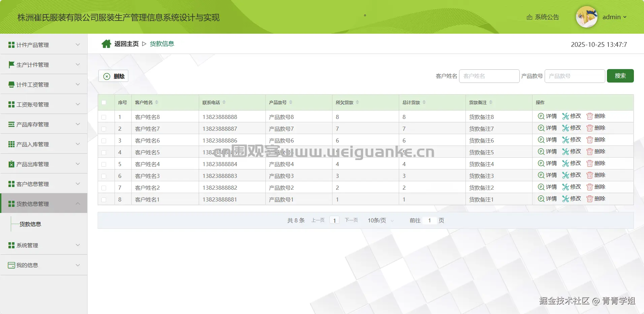
Task: Click the 前往 page number input
Action: (429, 220)
